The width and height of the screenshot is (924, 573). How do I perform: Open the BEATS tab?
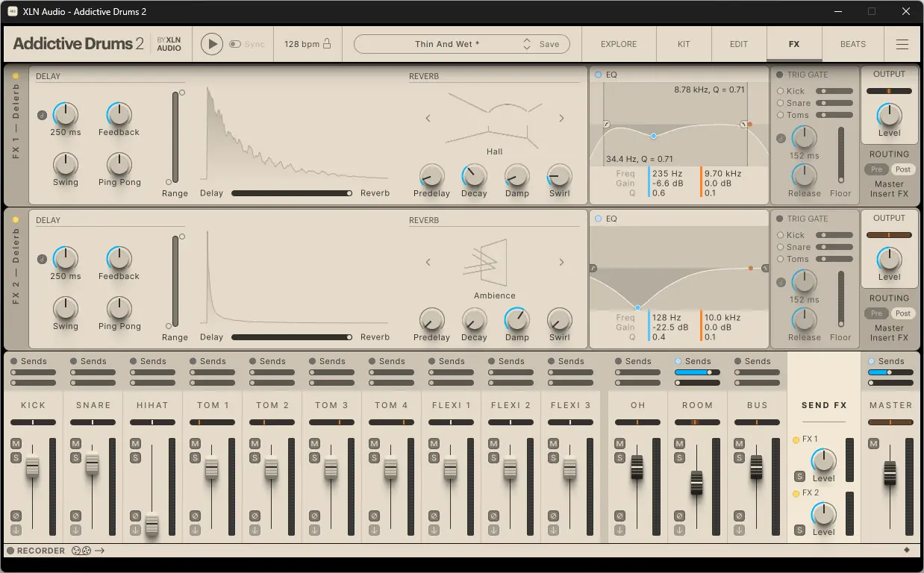852,43
